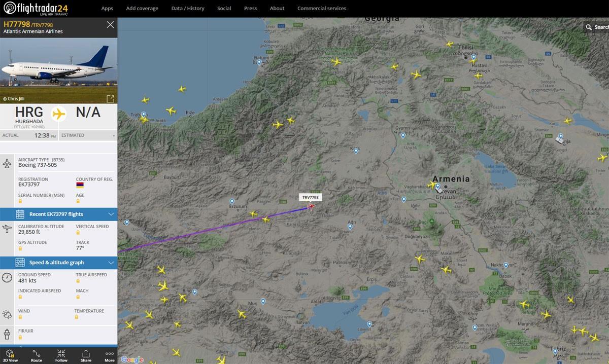Open Commercial services link
609x364 pixels.
(x=322, y=9)
